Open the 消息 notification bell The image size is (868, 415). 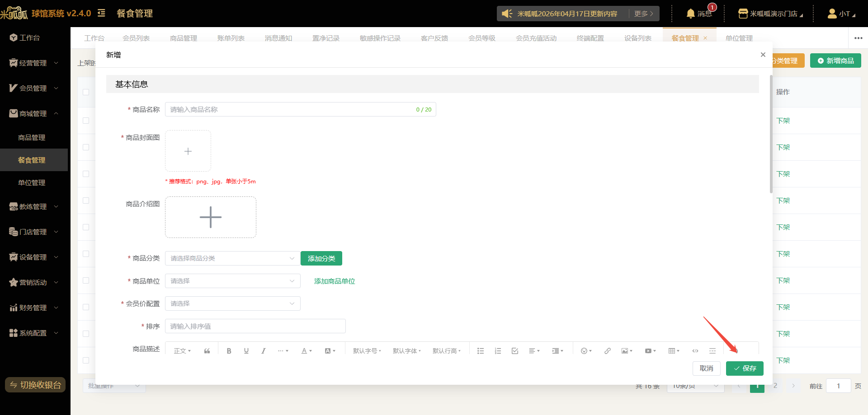(698, 14)
